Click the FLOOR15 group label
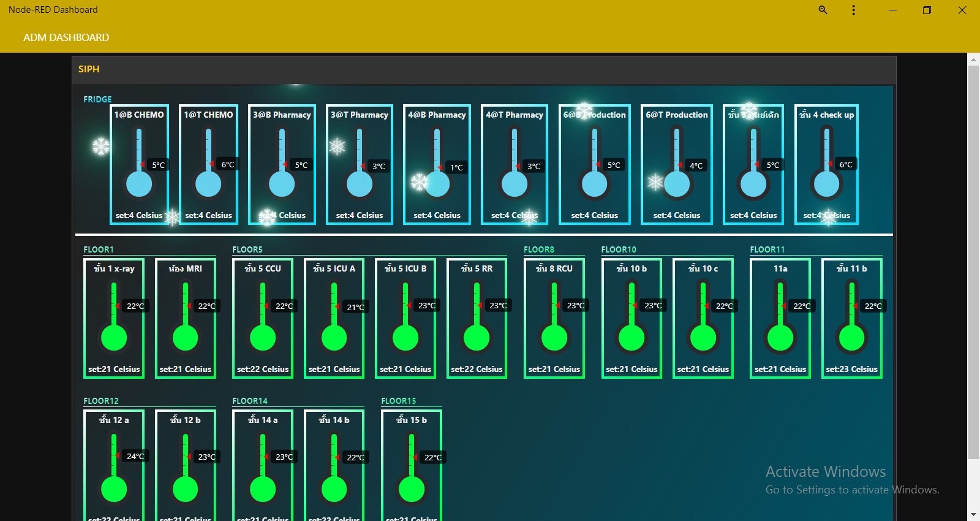This screenshot has height=521, width=980. pos(399,401)
